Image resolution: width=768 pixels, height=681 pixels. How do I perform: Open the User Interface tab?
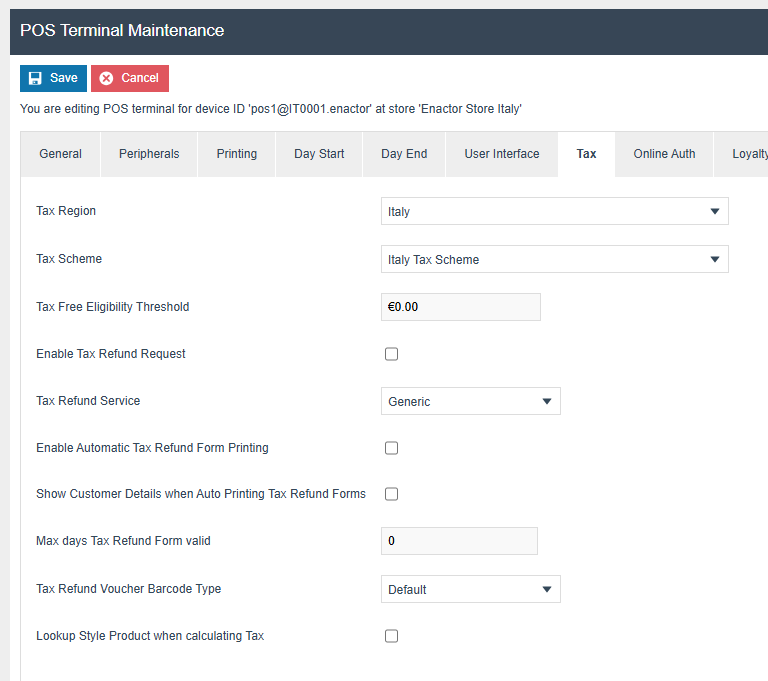502,154
